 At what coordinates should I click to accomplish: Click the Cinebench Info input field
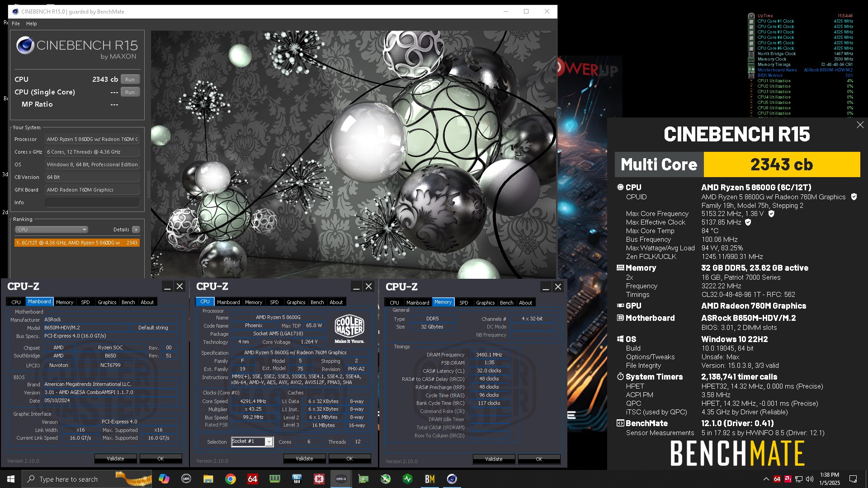pos(92,202)
